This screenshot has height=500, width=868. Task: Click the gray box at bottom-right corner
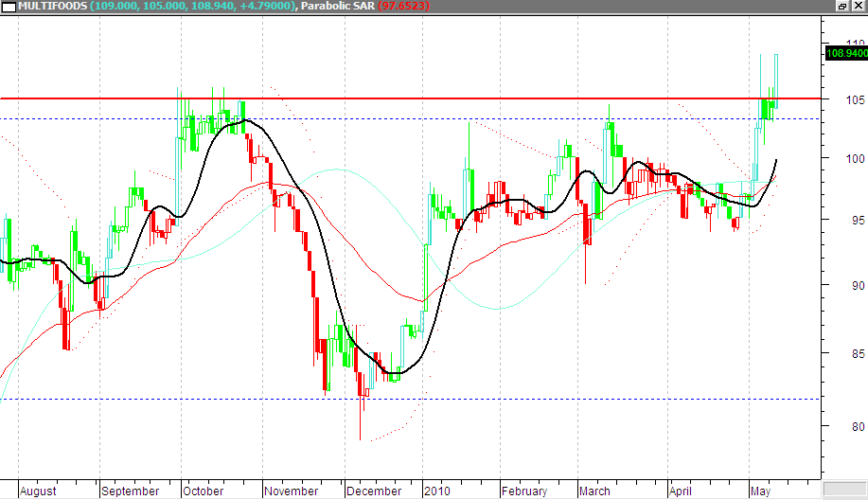coord(844,491)
